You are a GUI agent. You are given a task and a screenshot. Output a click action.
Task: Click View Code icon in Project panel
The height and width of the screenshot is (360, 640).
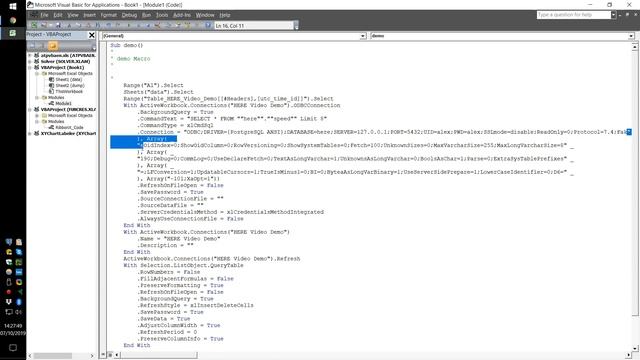pyautogui.click(x=32, y=45)
